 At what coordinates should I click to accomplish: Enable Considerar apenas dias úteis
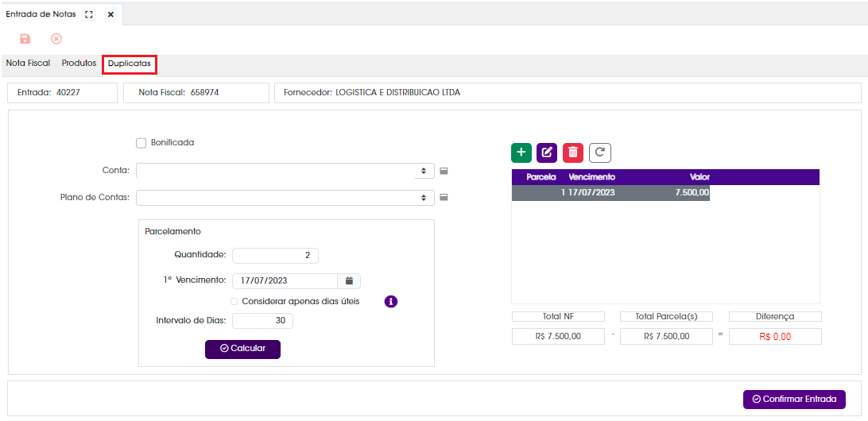point(234,302)
